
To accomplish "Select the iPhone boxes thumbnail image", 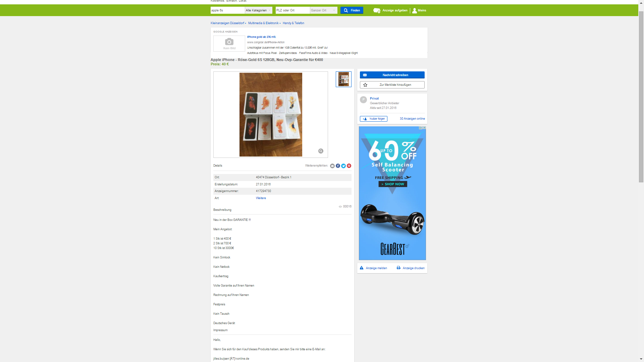I will pyautogui.click(x=343, y=79).
